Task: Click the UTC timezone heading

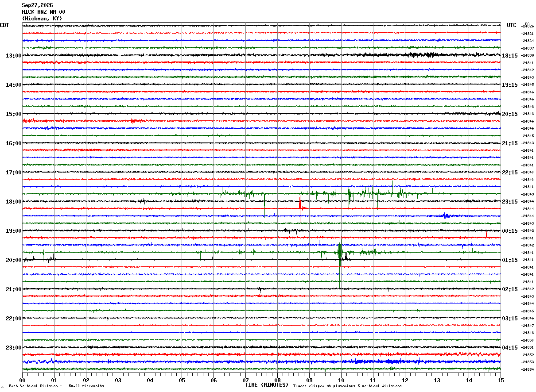Action: pyautogui.click(x=512, y=25)
